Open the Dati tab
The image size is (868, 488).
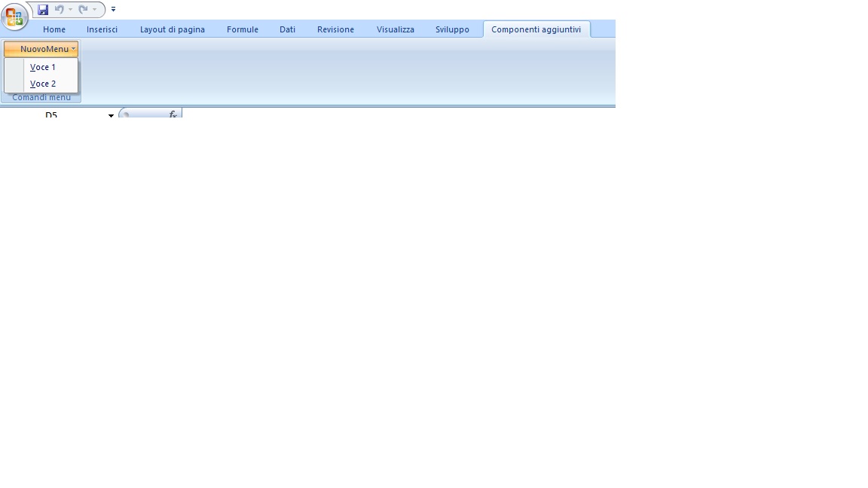(x=287, y=29)
